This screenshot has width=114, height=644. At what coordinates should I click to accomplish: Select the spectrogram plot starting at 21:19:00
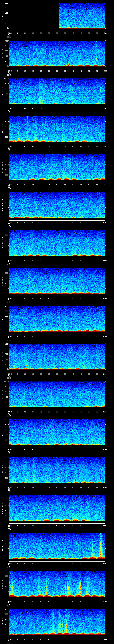click(x=57, y=584)
